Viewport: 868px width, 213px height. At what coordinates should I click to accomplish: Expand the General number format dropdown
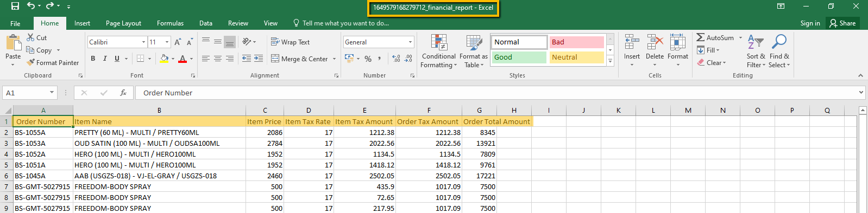(410, 42)
